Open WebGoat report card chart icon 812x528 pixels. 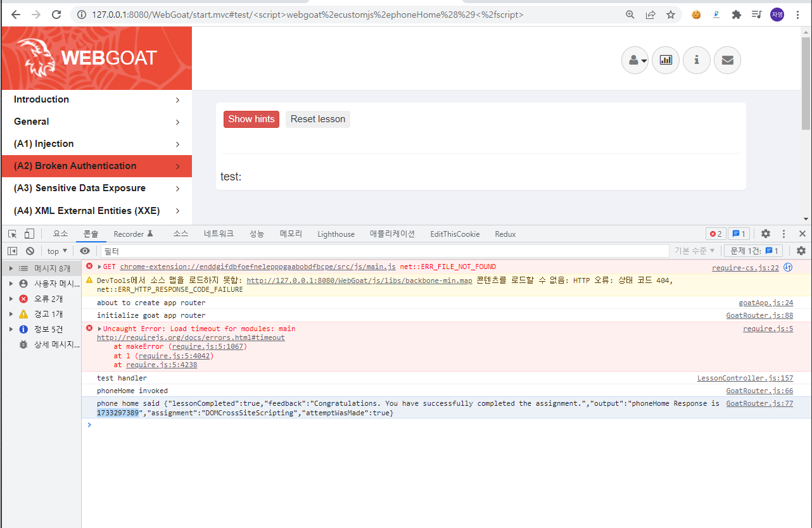[x=666, y=60]
